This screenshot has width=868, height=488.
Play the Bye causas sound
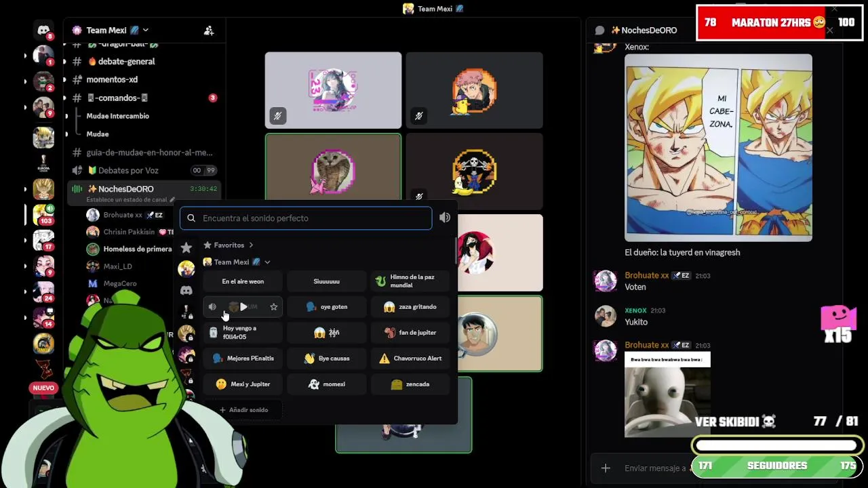tap(327, 359)
